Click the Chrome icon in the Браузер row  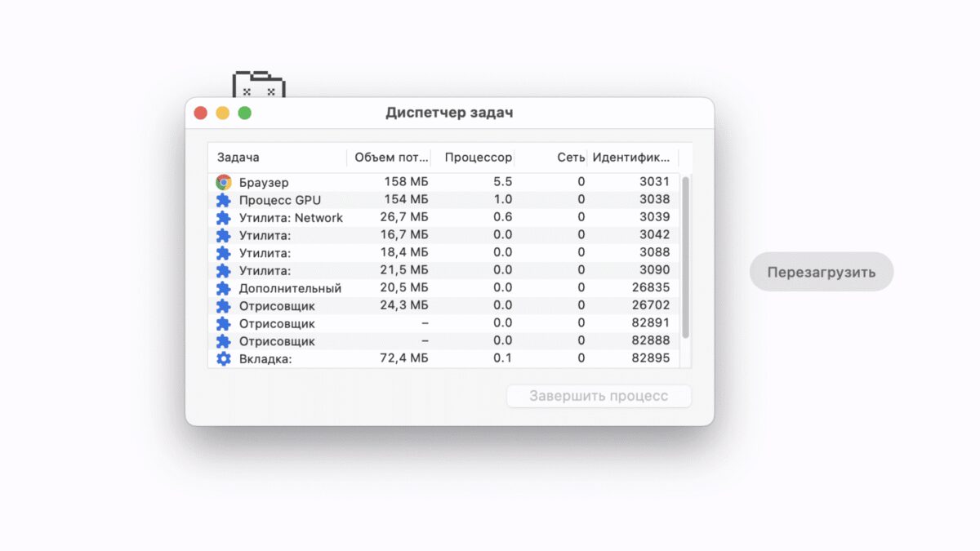click(224, 182)
